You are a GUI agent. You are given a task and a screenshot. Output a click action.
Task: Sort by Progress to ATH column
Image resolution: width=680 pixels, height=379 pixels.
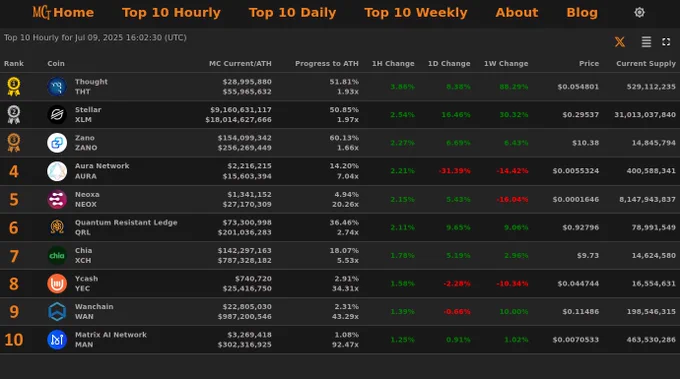(x=327, y=63)
